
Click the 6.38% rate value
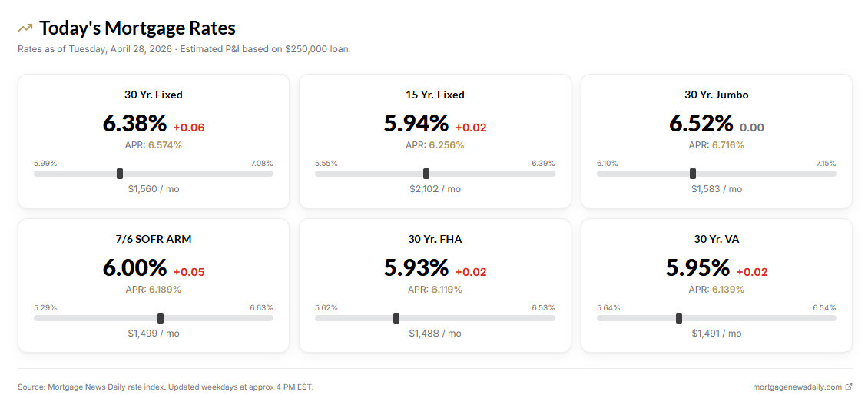click(134, 123)
